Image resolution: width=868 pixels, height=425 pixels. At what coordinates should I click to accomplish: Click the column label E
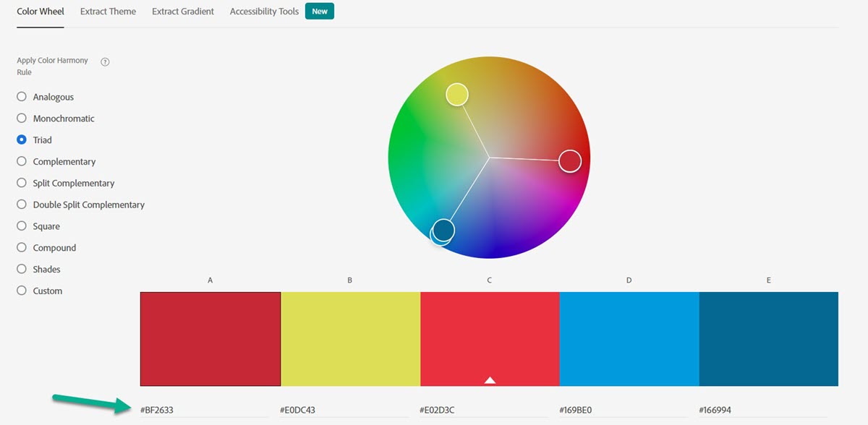(769, 280)
